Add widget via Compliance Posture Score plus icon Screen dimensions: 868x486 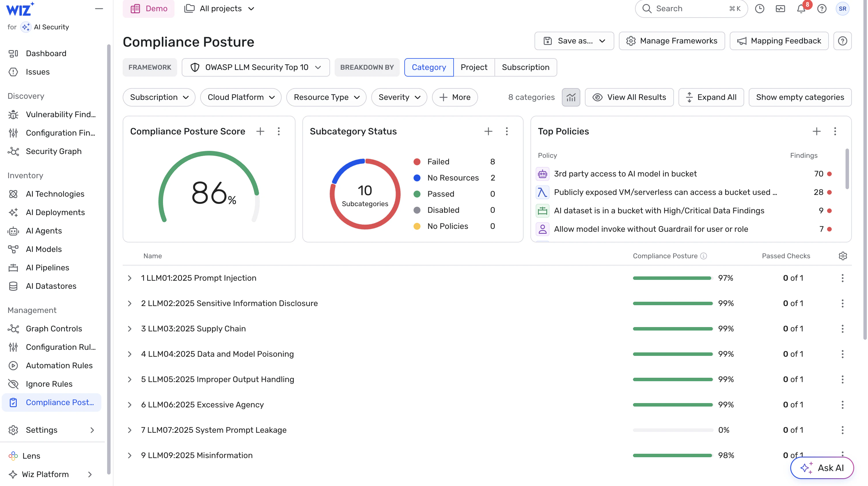pos(260,131)
